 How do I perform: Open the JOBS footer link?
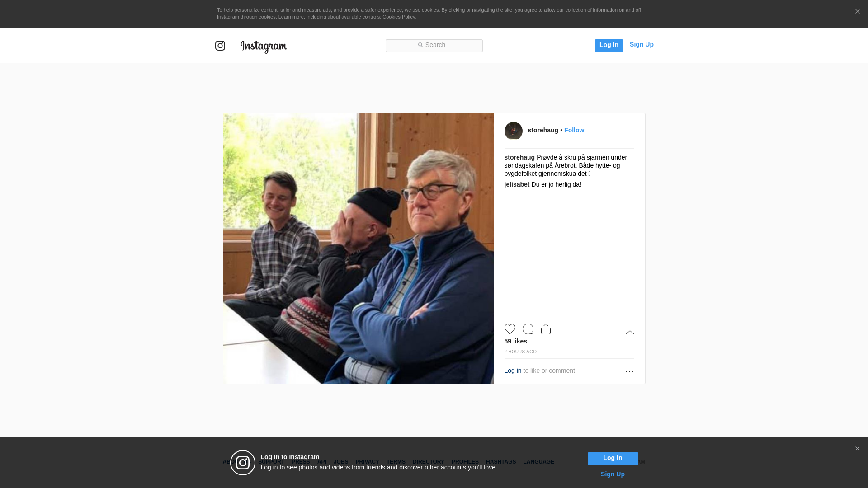[341, 462]
